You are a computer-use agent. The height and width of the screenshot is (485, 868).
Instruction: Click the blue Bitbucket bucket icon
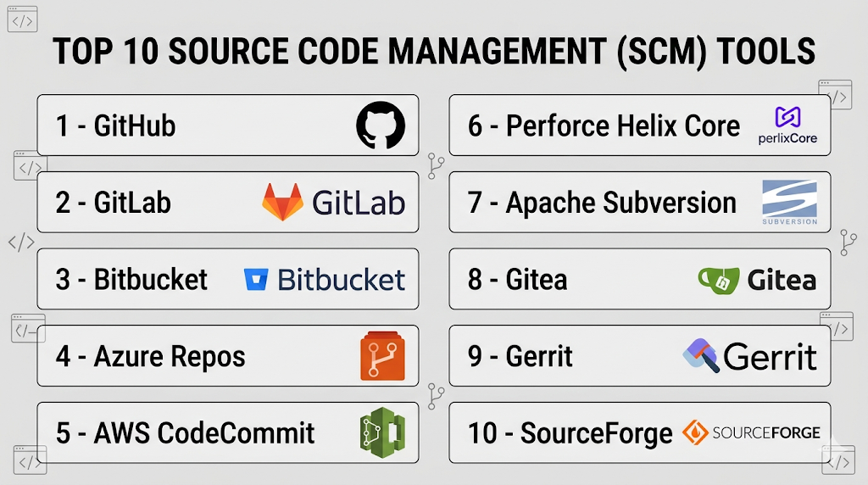tap(256, 280)
